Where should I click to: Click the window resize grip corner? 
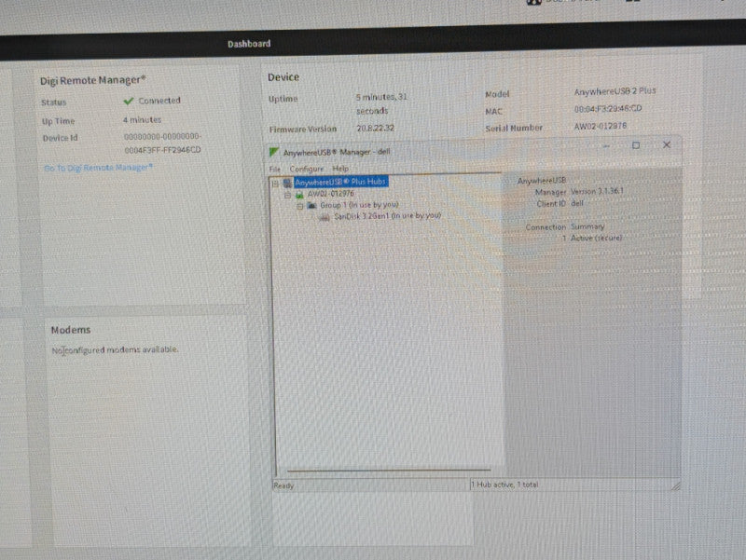[x=675, y=485]
